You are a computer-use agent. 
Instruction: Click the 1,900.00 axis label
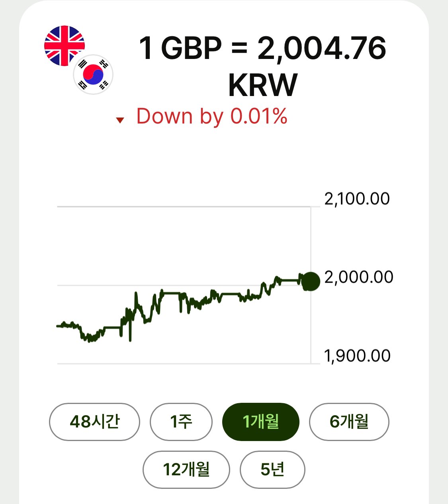point(357,356)
